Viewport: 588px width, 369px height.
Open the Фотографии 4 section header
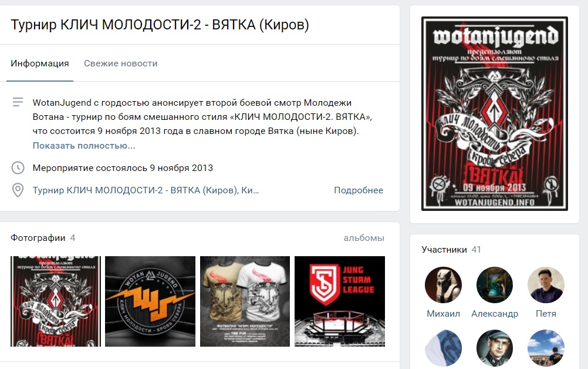(x=43, y=238)
